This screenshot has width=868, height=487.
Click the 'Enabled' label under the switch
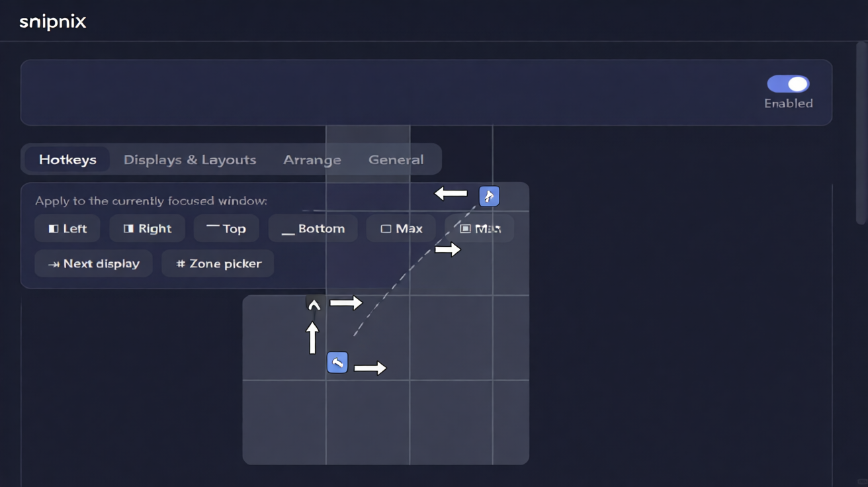pos(789,103)
